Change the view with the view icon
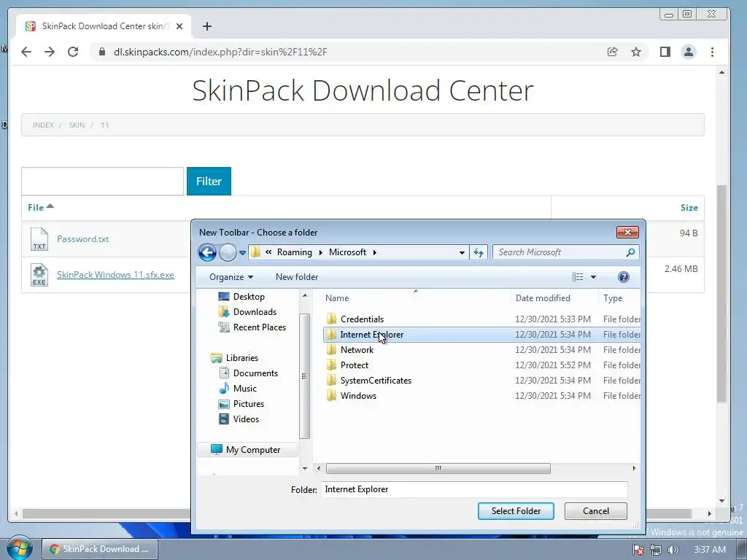Image resolution: width=747 pixels, height=560 pixels. pos(578,277)
